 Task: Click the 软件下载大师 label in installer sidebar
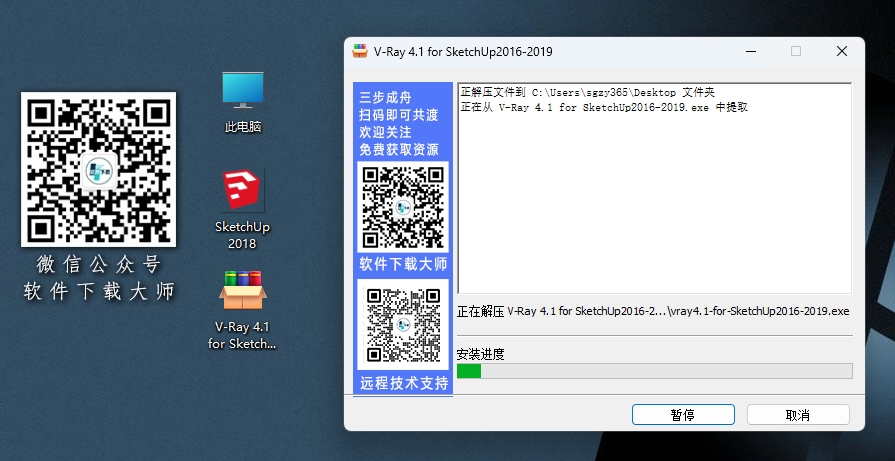(x=403, y=264)
